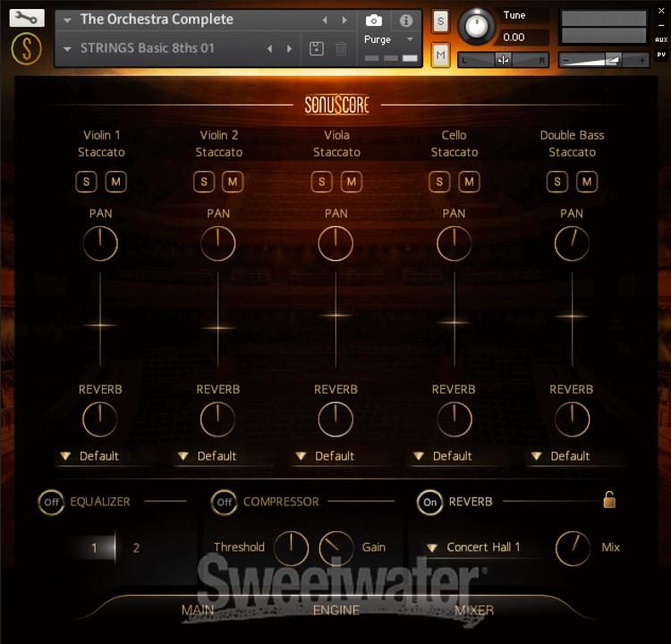The image size is (671, 644).
Task: Click the Cello REVERB knob
Action: pos(454,419)
